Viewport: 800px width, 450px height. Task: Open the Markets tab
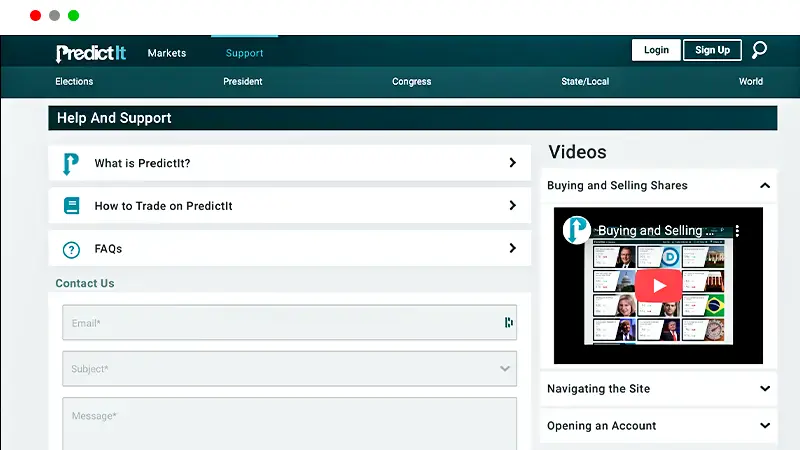167,53
